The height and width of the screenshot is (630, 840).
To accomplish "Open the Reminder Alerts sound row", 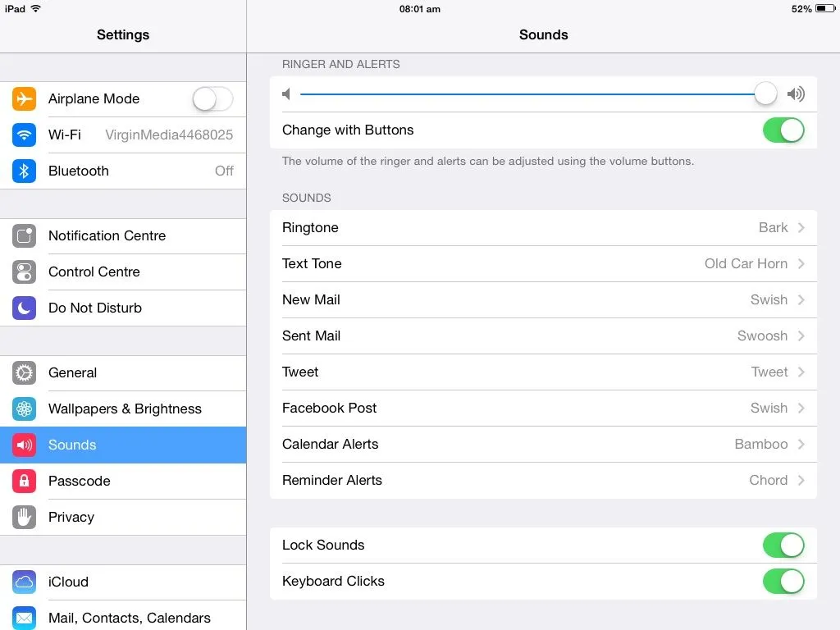I will (541, 481).
